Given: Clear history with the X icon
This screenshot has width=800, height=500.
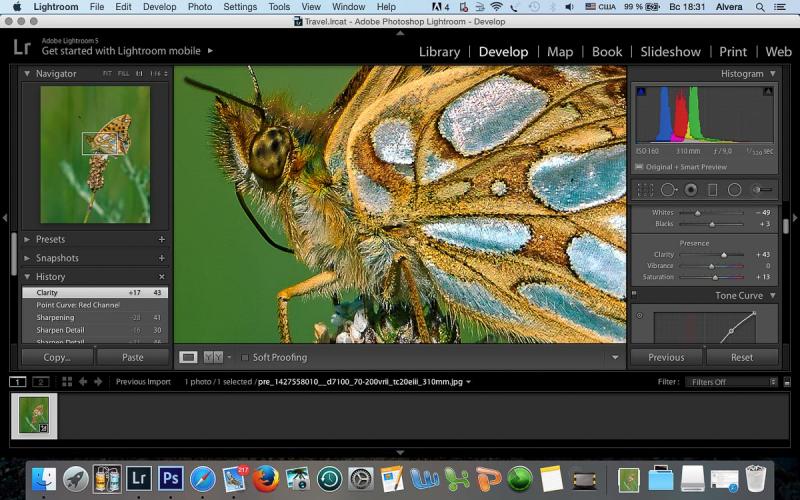Looking at the screenshot, I should point(162,277).
